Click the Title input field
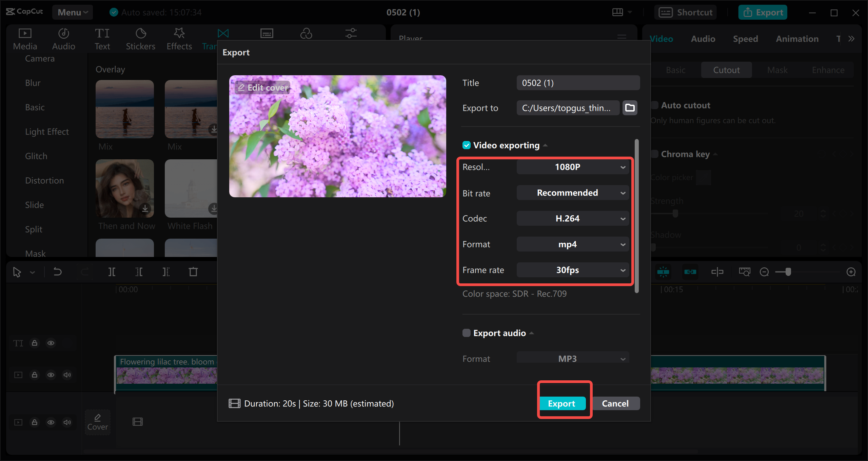Screen dimensions: 868x461 tap(578, 83)
